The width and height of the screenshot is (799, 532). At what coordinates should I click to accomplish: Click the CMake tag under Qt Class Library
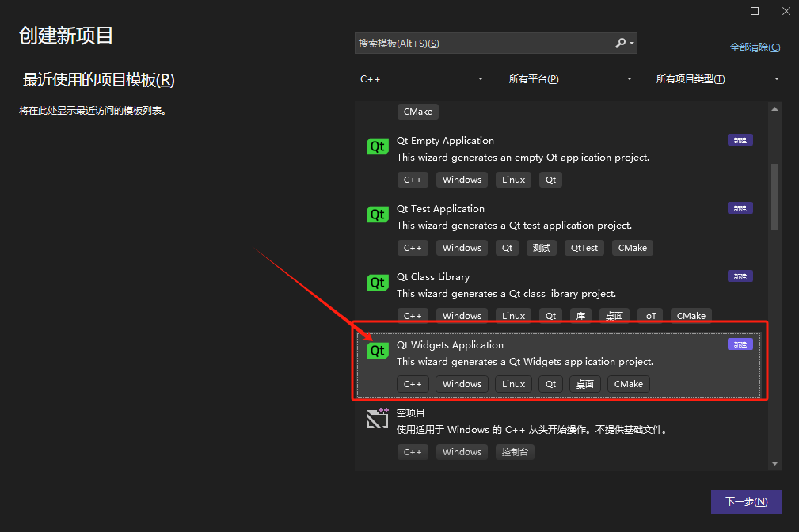[691, 316]
